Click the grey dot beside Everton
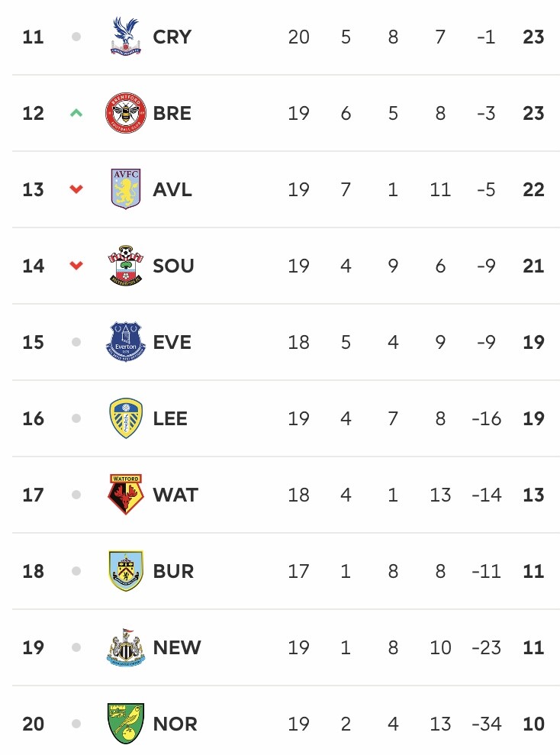 [76, 342]
